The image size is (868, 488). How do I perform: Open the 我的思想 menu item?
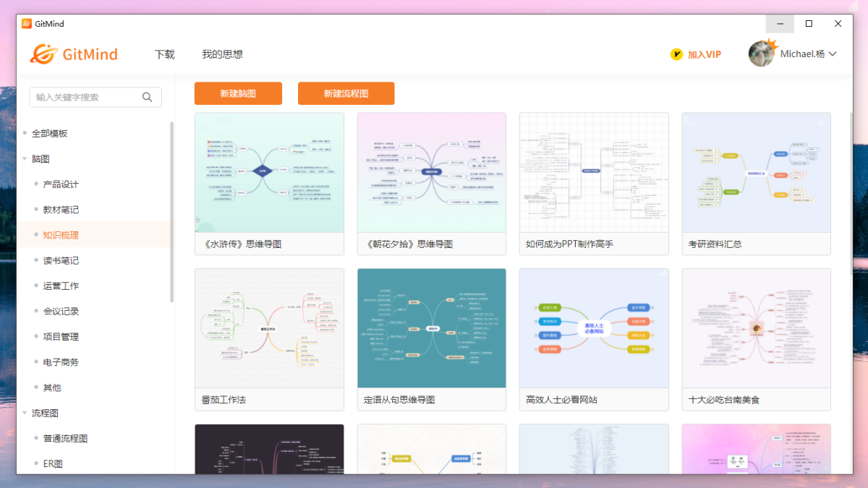(222, 54)
